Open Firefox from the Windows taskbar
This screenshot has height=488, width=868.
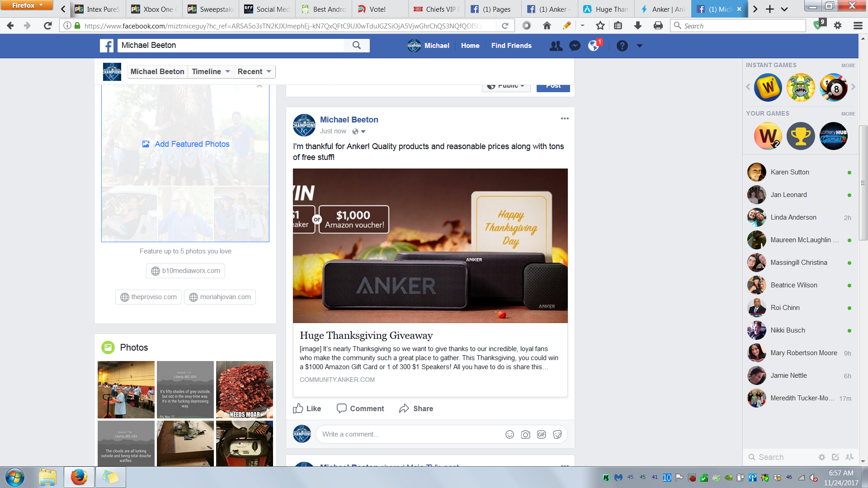(x=79, y=477)
